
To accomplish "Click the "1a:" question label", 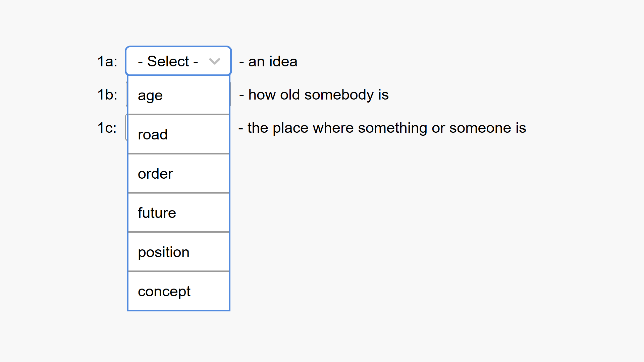I will point(107,61).
